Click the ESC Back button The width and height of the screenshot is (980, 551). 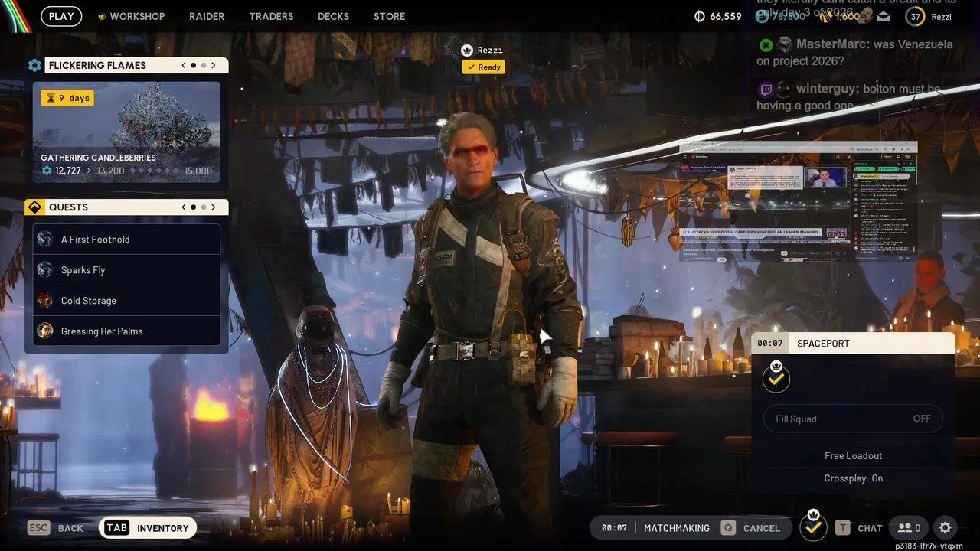tap(55, 528)
